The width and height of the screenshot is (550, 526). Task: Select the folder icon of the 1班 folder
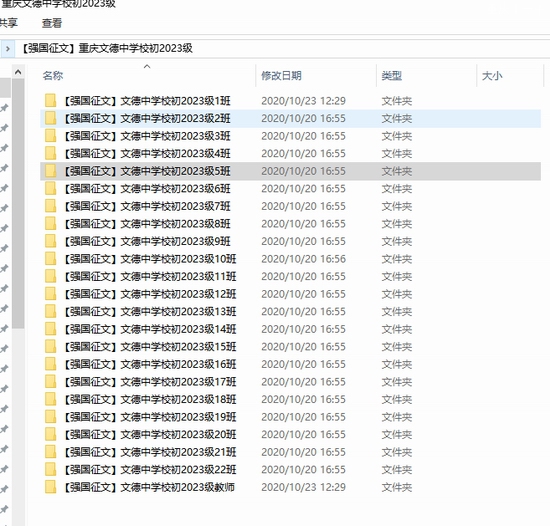pyautogui.click(x=51, y=101)
